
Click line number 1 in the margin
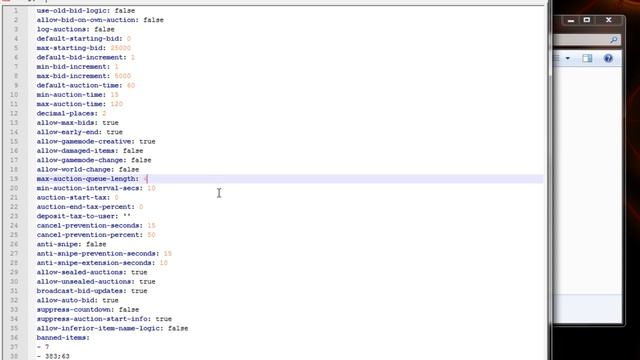point(16,11)
